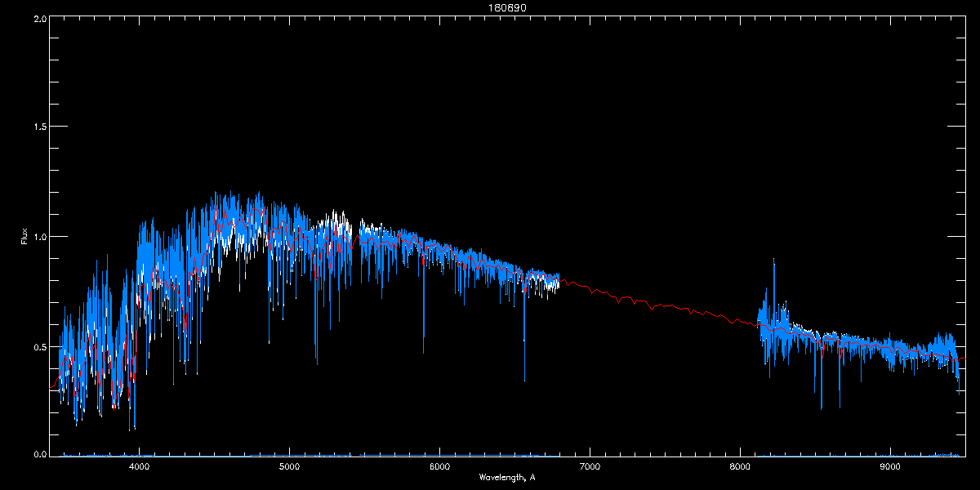Click the 6000 tick label on x-axis
Screen dimensions: 980x490
point(439,466)
